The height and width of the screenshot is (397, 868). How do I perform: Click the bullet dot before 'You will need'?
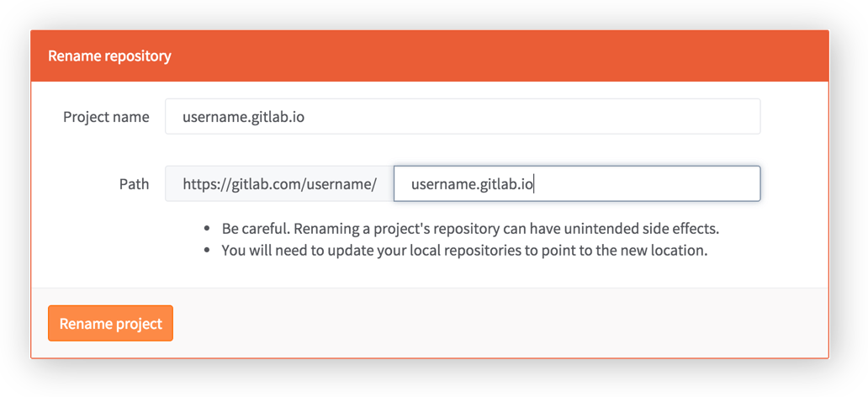point(207,251)
